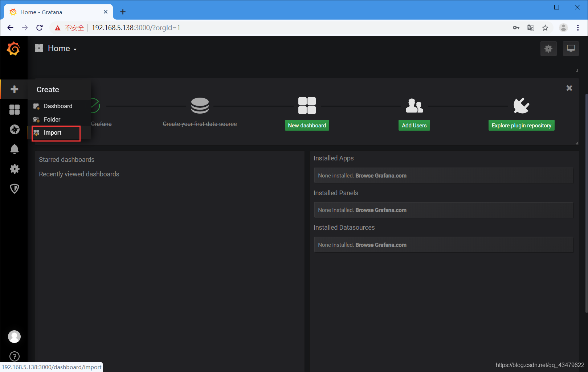Click Browse Grafana.com under Installed Panels
The image size is (588, 372).
pos(381,210)
